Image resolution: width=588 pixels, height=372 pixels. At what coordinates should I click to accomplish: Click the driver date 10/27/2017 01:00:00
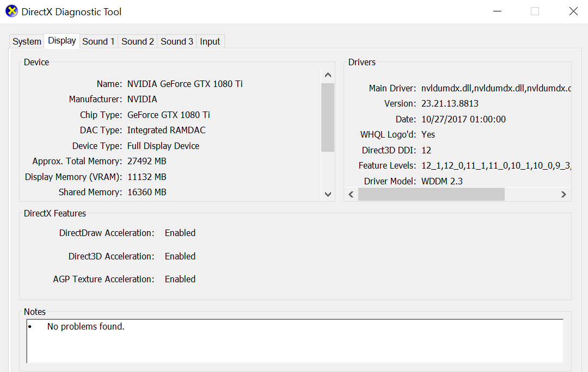pos(463,120)
